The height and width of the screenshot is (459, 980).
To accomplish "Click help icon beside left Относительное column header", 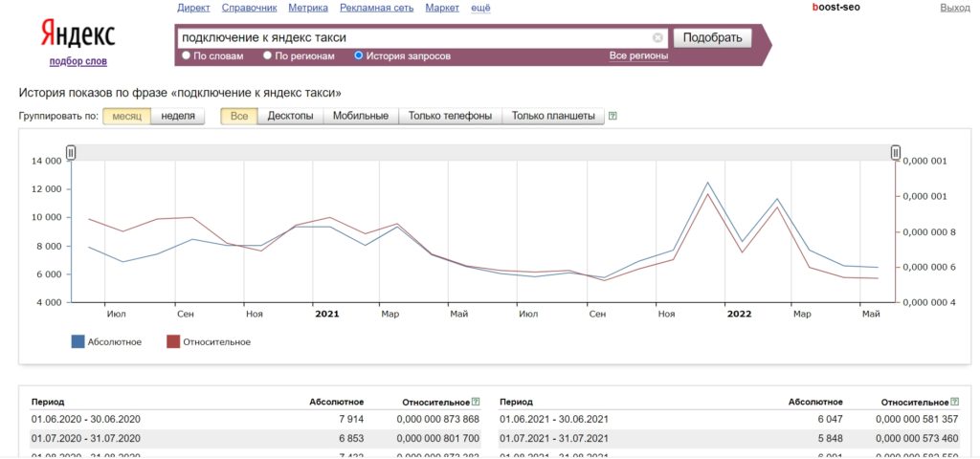I will pyautogui.click(x=477, y=402).
